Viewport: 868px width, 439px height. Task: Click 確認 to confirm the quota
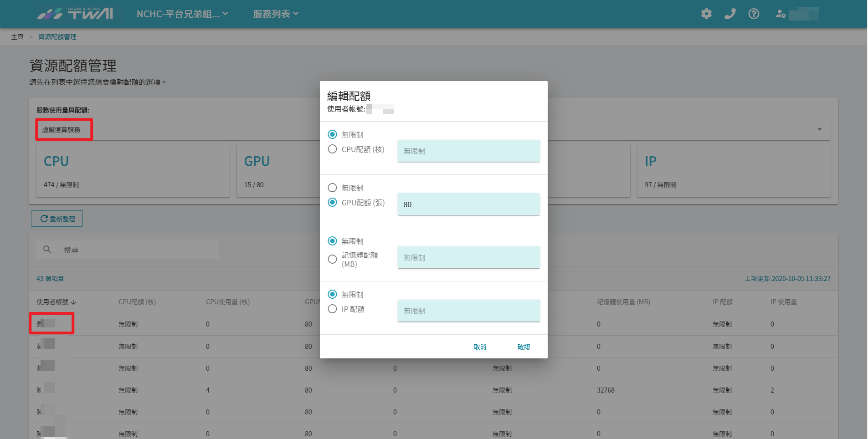coord(524,347)
